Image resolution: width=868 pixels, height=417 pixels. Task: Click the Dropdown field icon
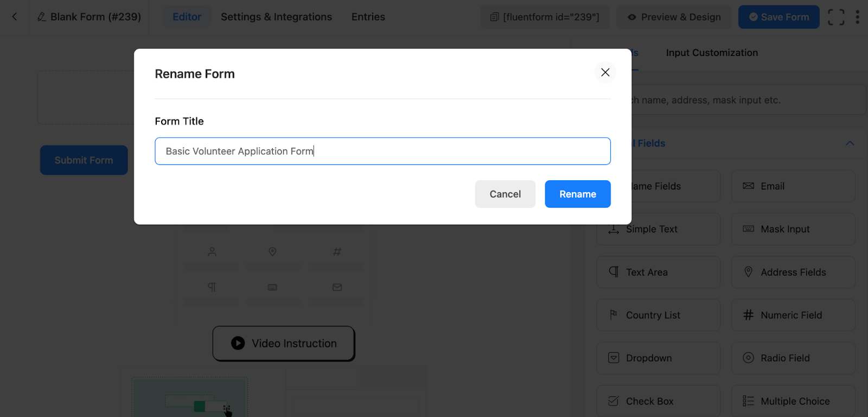pos(614,358)
